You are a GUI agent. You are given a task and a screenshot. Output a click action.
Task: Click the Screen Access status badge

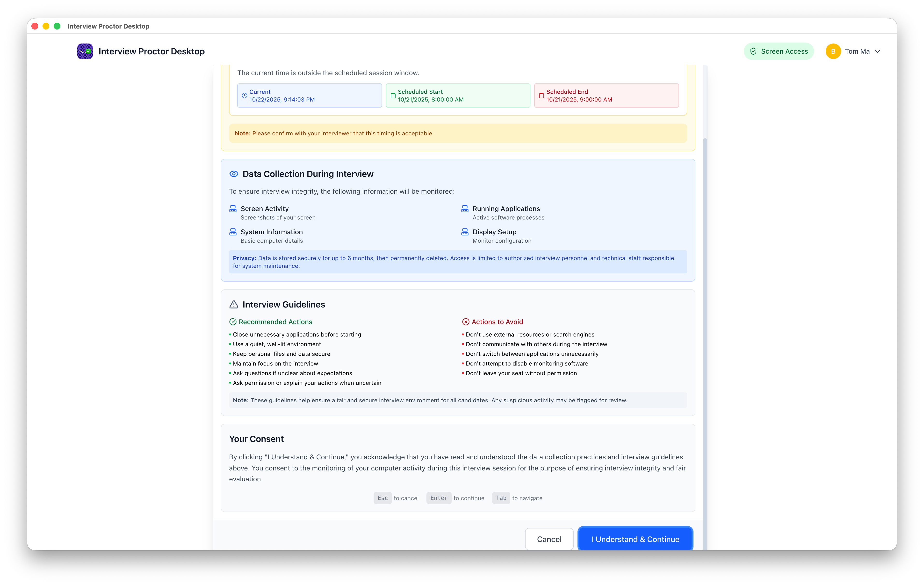tap(779, 51)
